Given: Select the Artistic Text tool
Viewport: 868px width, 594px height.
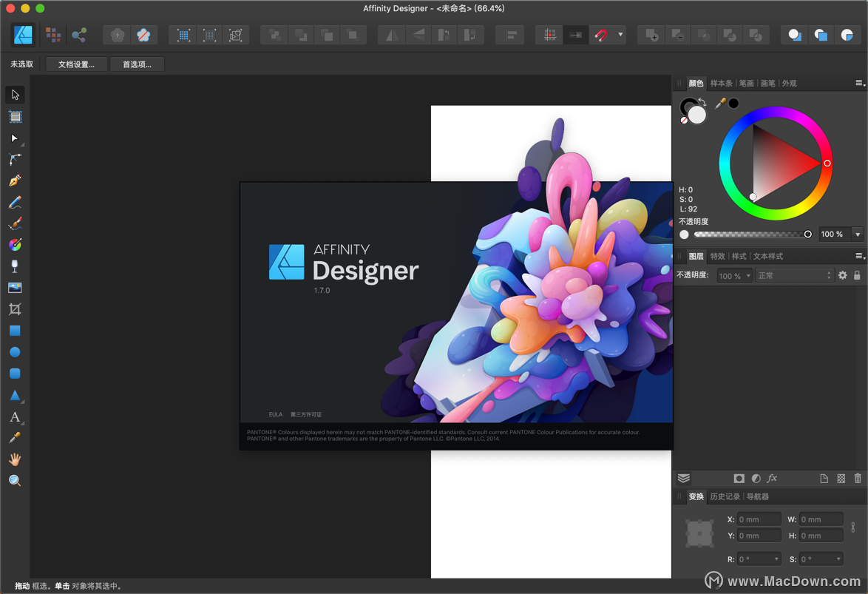Looking at the screenshot, I should point(15,416).
